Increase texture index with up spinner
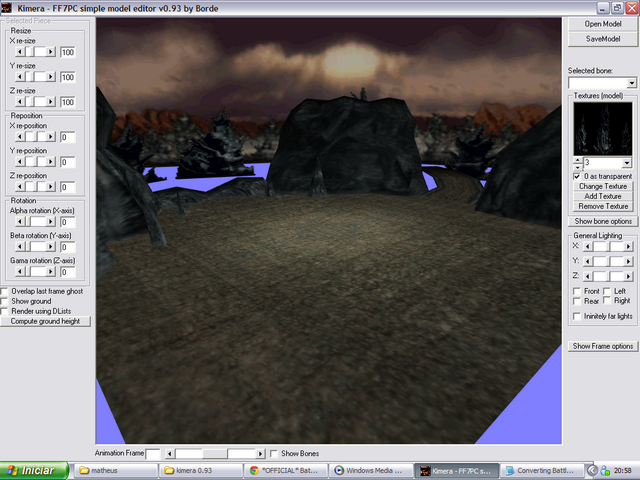The width and height of the screenshot is (640, 480). point(578,160)
